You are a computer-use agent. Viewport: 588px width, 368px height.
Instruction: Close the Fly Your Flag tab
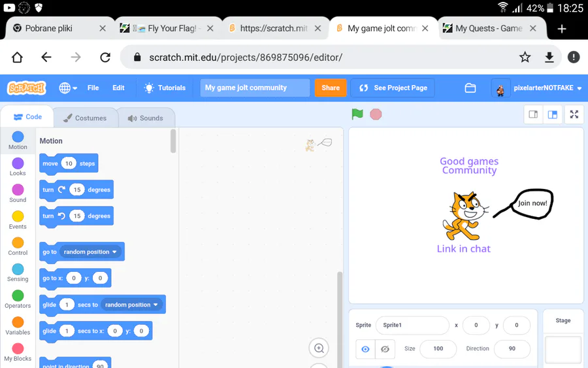pos(210,29)
